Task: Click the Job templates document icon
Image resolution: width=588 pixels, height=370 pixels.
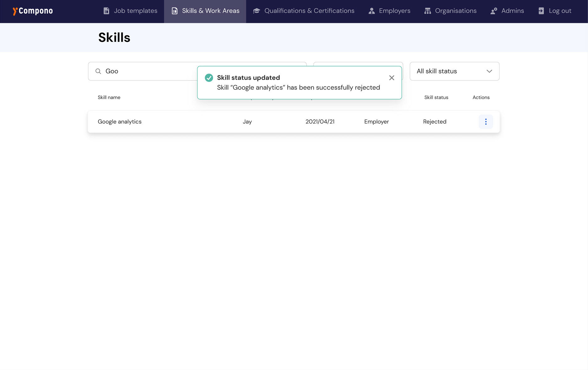Action: point(106,11)
